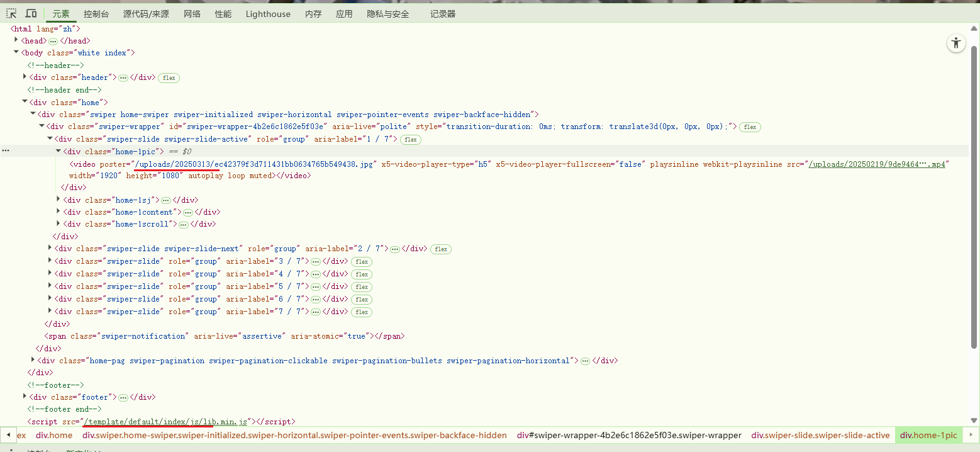Open the 网络 tab
The height and width of the screenshot is (452, 980).
pos(192,14)
